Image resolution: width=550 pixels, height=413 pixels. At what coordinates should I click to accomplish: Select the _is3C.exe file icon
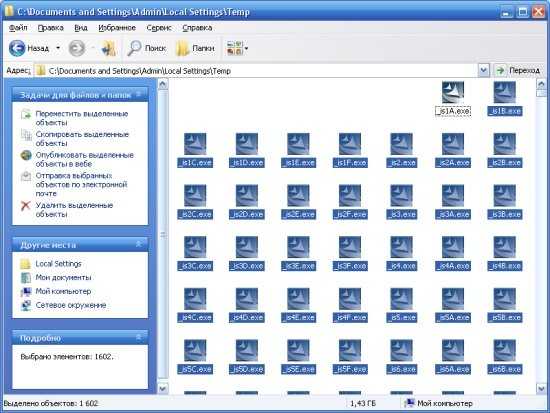[195, 247]
